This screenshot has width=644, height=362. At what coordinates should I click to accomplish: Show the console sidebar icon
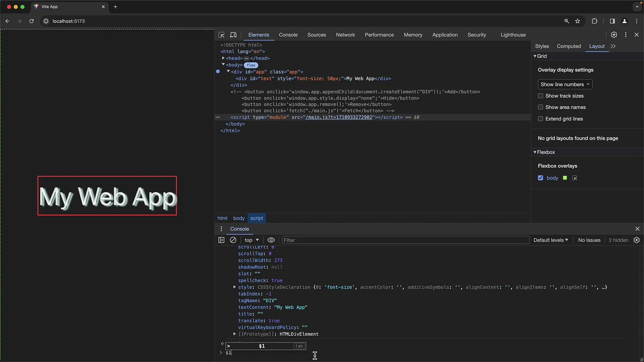pyautogui.click(x=221, y=240)
